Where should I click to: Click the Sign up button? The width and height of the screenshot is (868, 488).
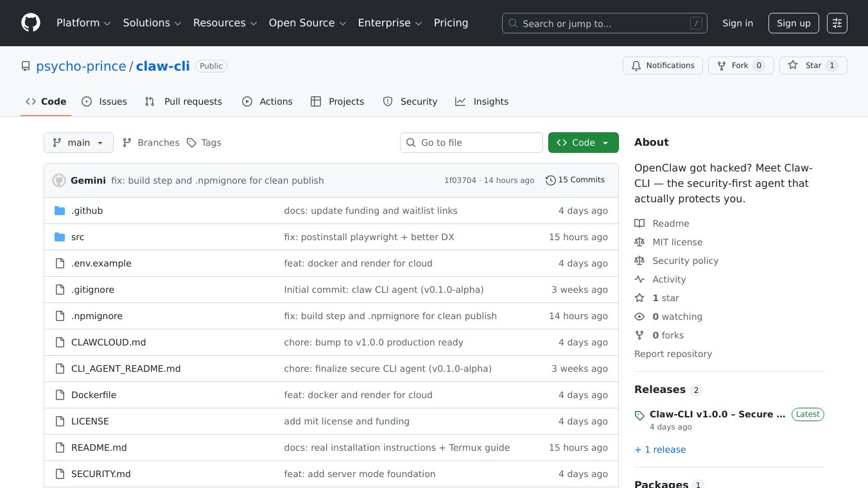793,23
